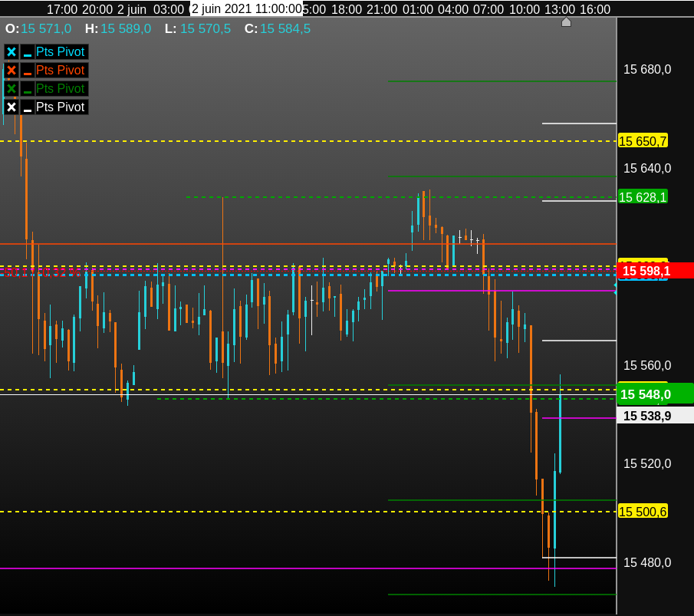The width and height of the screenshot is (694, 616).
Task: Click the highlighted 2 juin 2021 11:00:00 timestamp
Action: tap(246, 9)
